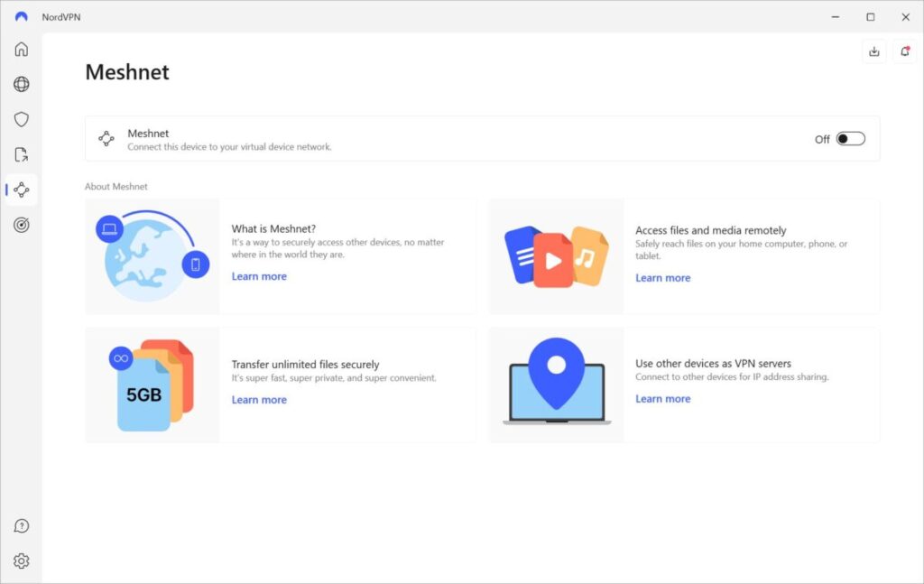
Task: Click Learn more under Transfer unlimited files
Action: pyautogui.click(x=259, y=400)
